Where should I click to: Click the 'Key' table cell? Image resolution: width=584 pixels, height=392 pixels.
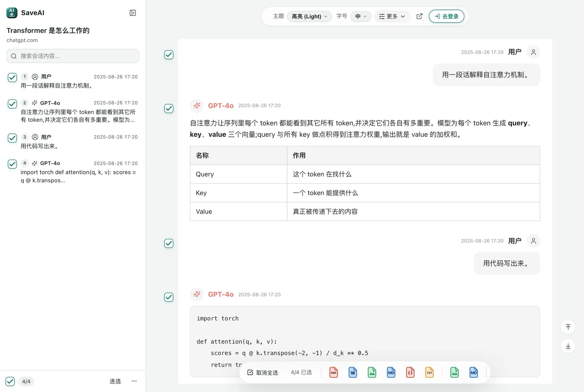[239, 193]
